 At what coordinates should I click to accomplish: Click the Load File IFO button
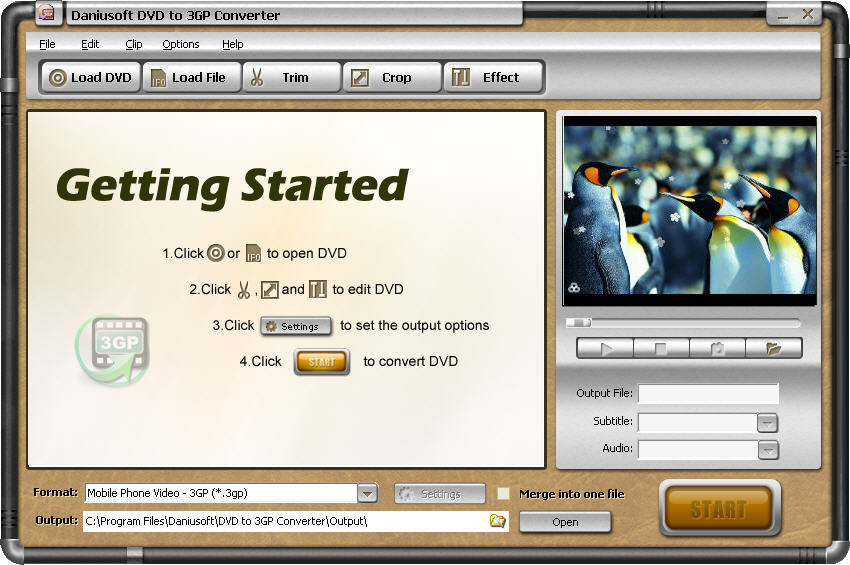191,78
